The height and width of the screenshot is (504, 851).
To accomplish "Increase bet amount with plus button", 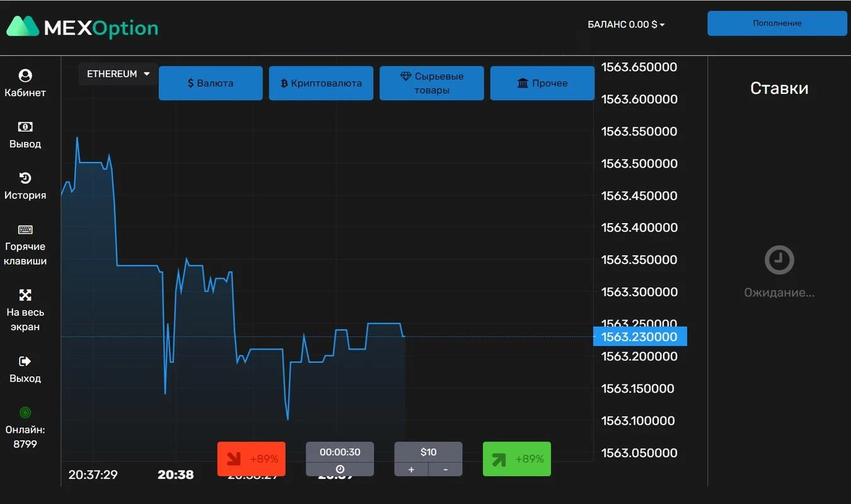I will point(412,469).
